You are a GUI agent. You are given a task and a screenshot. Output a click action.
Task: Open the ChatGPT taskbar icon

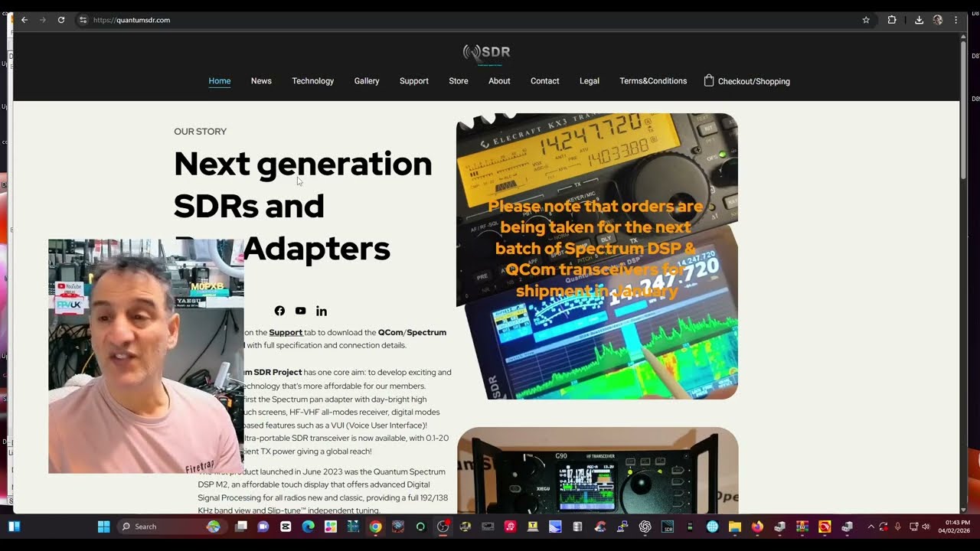645,527
